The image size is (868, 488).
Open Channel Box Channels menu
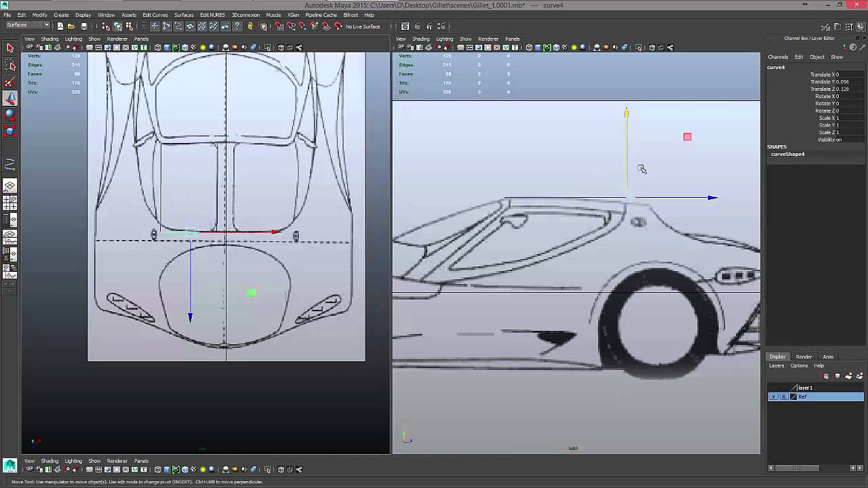[x=778, y=57]
